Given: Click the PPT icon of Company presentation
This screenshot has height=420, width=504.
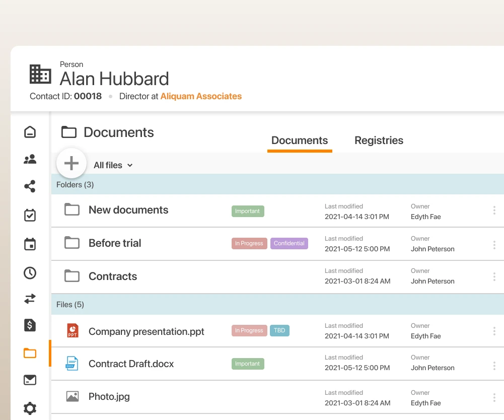Looking at the screenshot, I should tap(73, 330).
